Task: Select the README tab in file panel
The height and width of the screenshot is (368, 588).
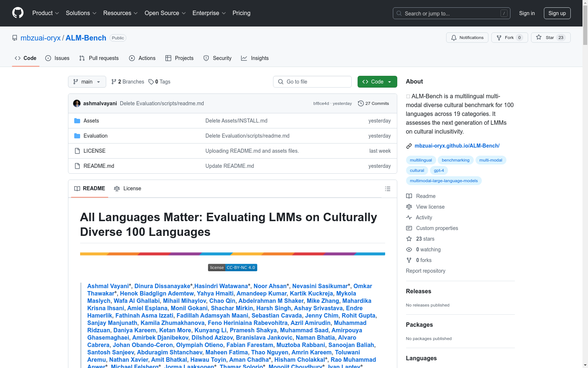Action: (90, 188)
